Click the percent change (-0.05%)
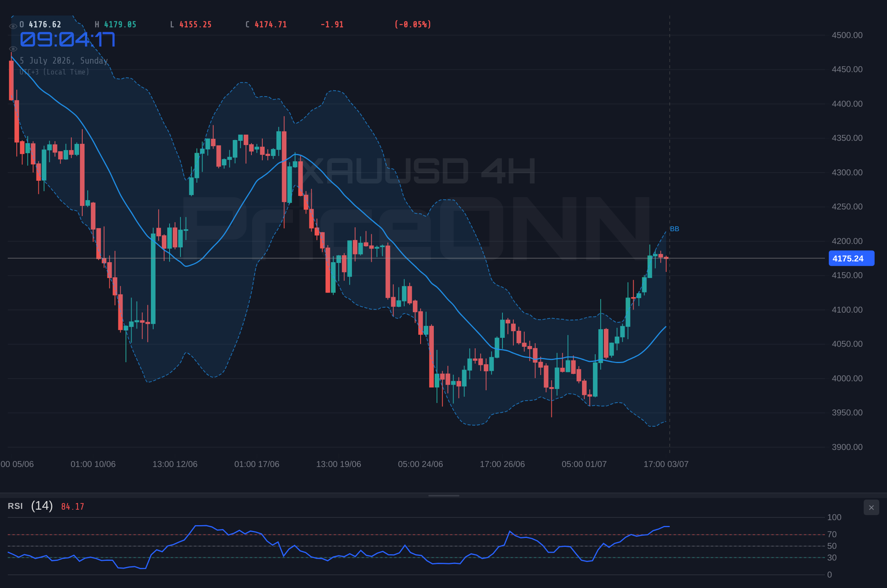This screenshot has height=588, width=887. coord(413,24)
